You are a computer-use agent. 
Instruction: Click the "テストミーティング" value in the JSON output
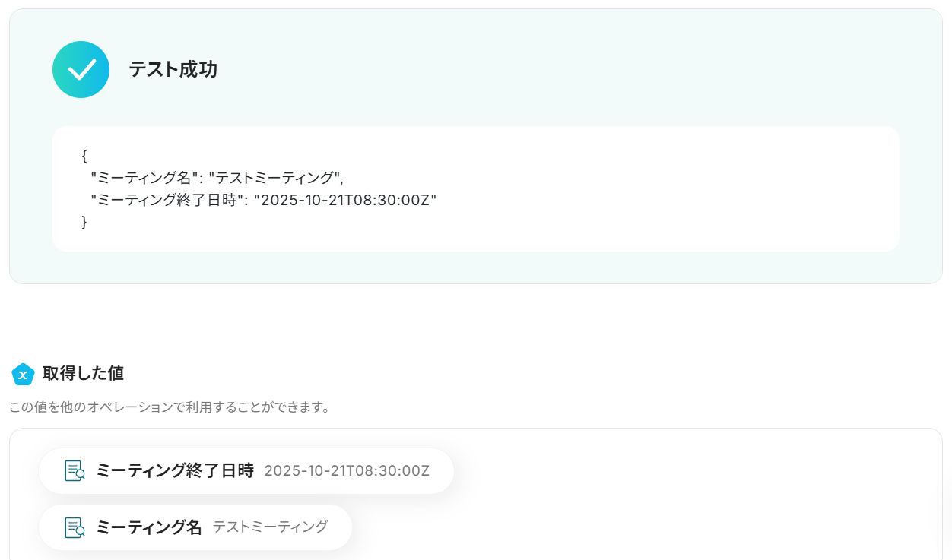point(275,178)
